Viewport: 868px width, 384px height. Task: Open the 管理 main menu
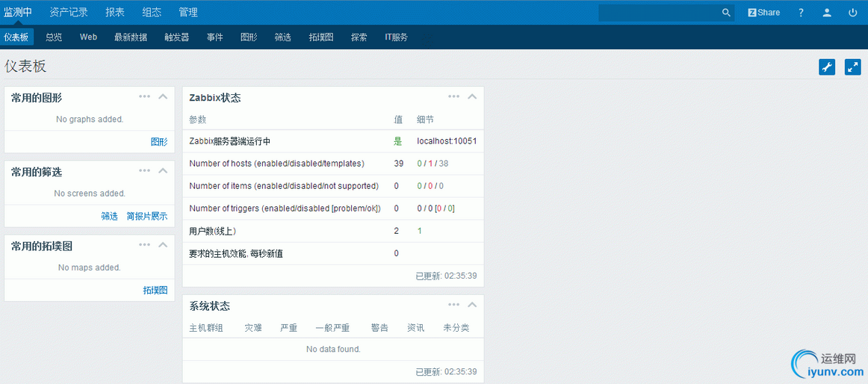(188, 12)
